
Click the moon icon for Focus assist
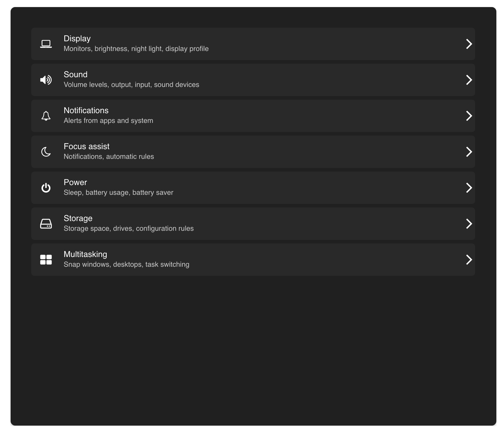pos(46,152)
